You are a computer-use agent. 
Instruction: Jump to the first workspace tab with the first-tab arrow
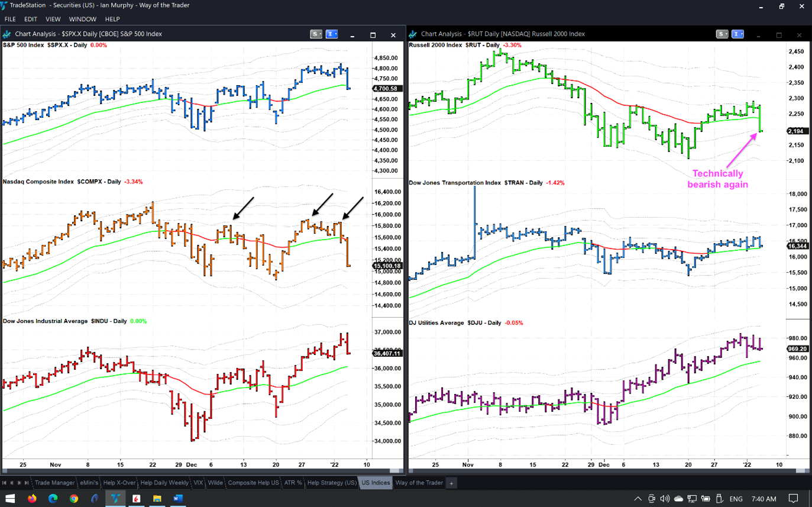coord(5,483)
